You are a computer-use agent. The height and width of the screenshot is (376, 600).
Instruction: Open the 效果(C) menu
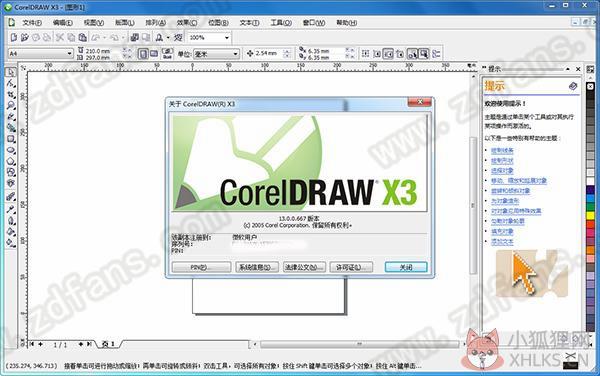[187, 23]
